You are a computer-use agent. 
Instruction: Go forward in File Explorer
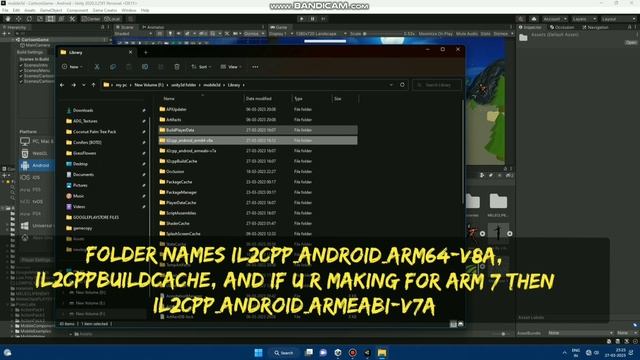pos(73,85)
